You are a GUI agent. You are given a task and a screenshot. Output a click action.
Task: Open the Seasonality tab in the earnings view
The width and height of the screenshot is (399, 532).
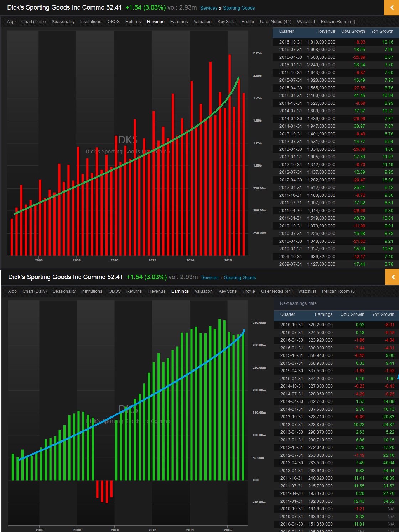click(x=64, y=291)
